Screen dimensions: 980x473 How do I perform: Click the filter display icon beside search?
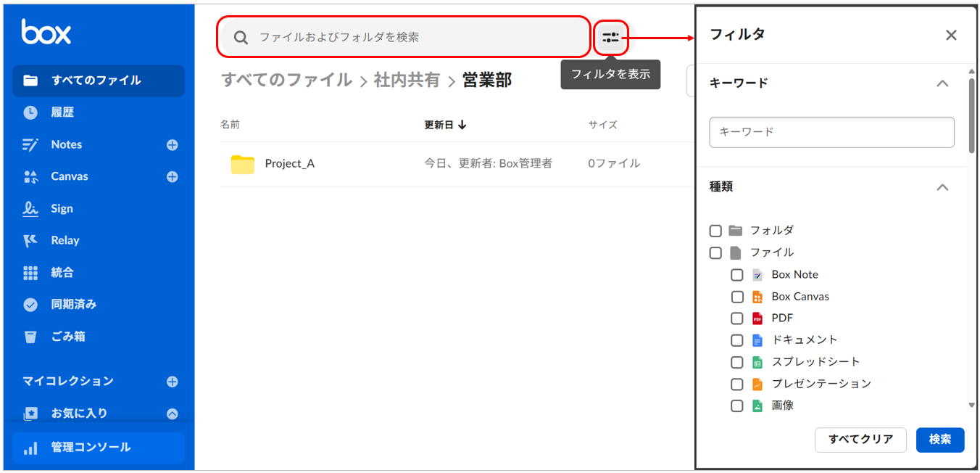pyautogui.click(x=610, y=38)
